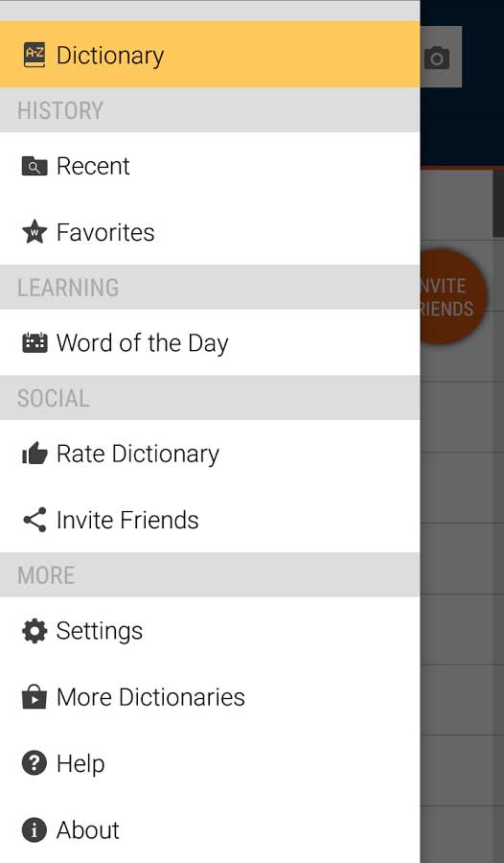504x863 pixels.
Task: Click the thumbs-up Rate Dictionary icon
Action: [34, 454]
